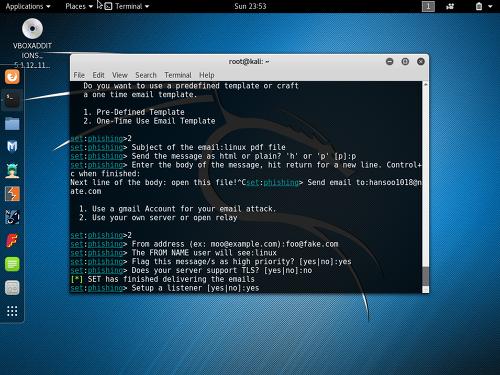Image resolution: width=500 pixels, height=375 pixels.
Task: Open the Edit menu in terminal
Action: pos(98,75)
